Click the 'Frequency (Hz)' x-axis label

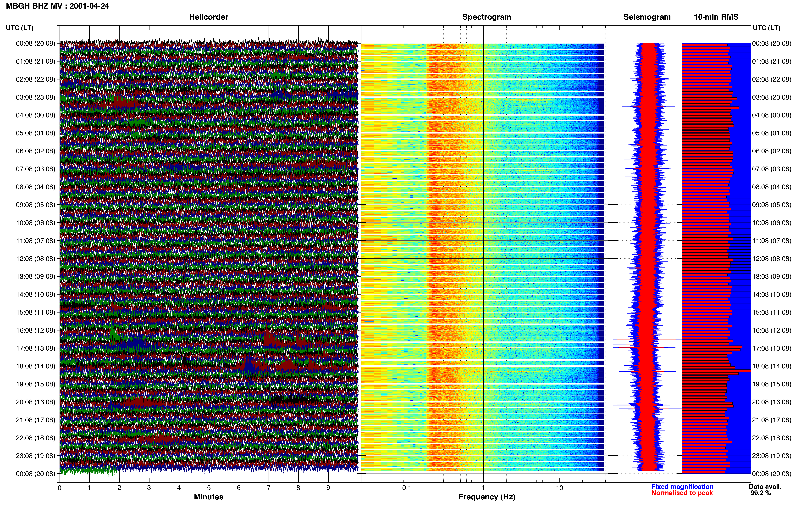[487, 497]
